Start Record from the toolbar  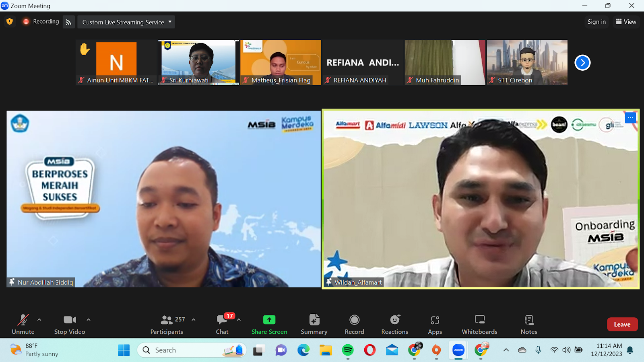point(354,325)
